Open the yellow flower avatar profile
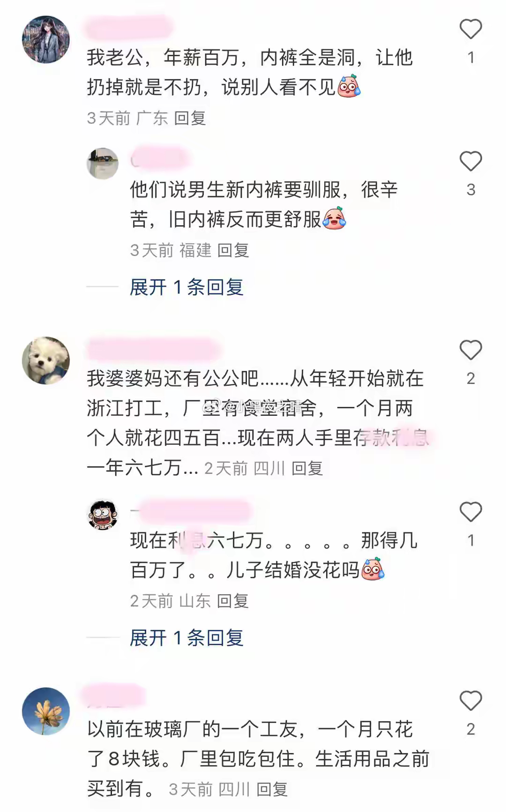Screen dimensions: 506x812 (x=46, y=711)
